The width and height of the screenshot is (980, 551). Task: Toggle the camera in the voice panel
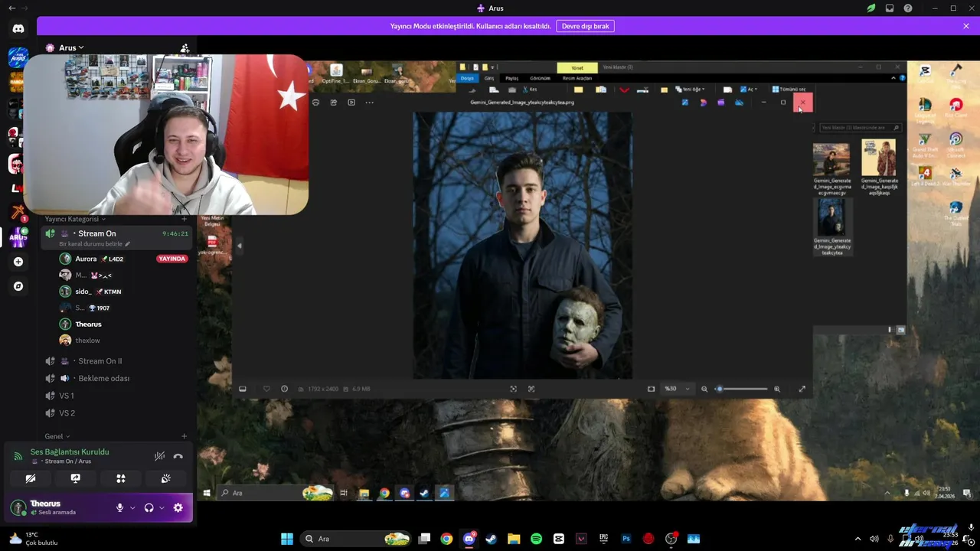[x=31, y=478]
